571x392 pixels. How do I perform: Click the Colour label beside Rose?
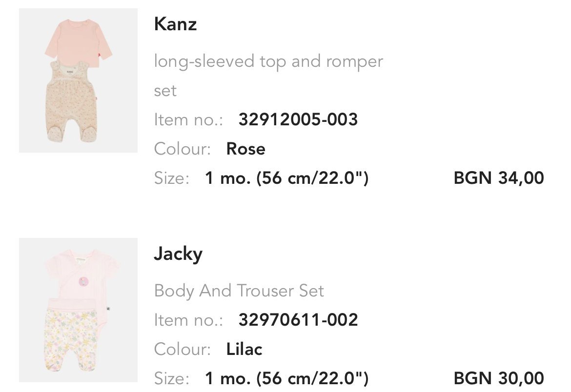click(x=183, y=149)
